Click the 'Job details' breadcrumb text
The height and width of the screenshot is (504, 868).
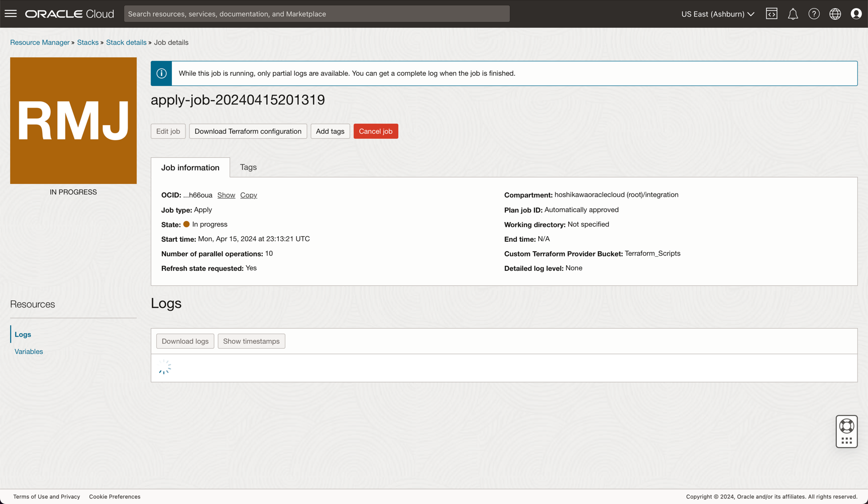(x=171, y=42)
